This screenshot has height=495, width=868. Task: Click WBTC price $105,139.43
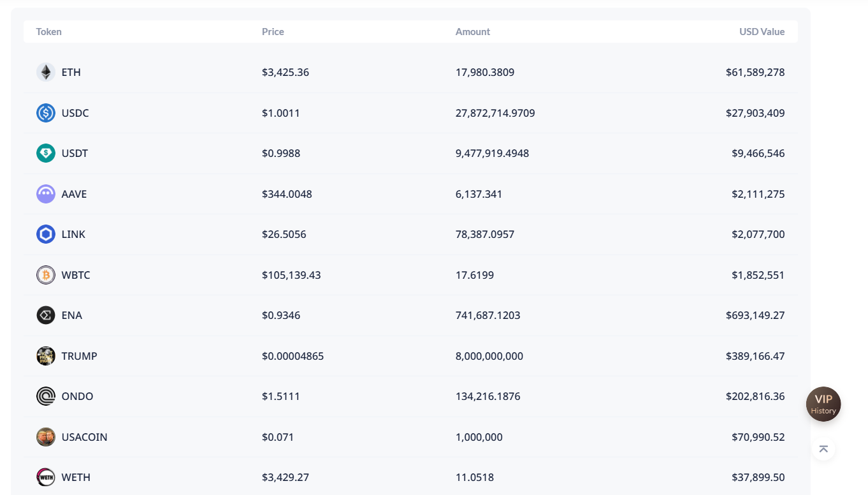click(x=291, y=275)
